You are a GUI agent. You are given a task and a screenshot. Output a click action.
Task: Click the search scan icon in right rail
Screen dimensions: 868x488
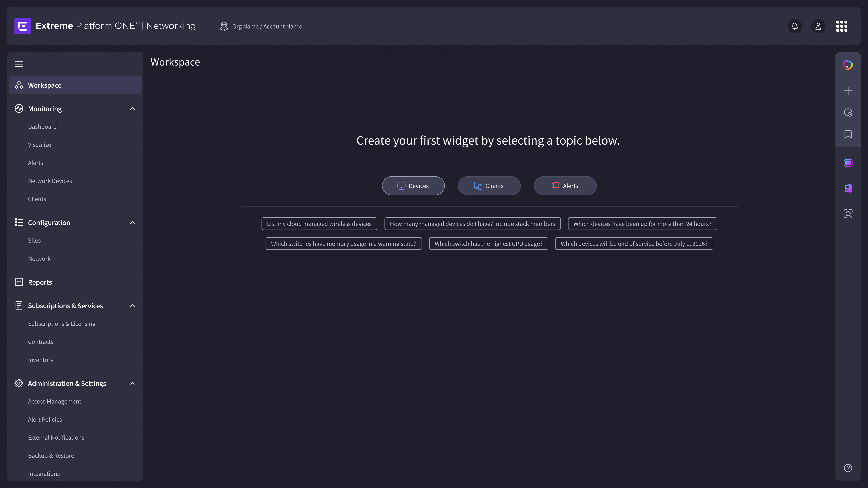coord(848,214)
